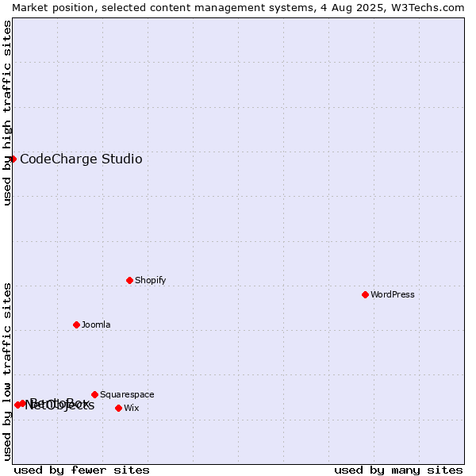This screenshot has height=476, width=476.
Task: Click the 'used by high traffic sites' axis label
Action: pyautogui.click(x=6, y=113)
